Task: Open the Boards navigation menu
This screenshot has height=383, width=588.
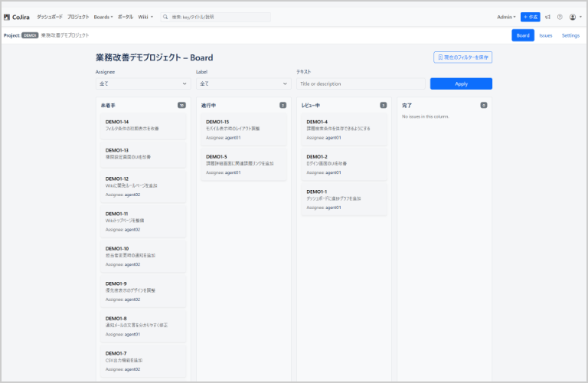Action: point(103,17)
